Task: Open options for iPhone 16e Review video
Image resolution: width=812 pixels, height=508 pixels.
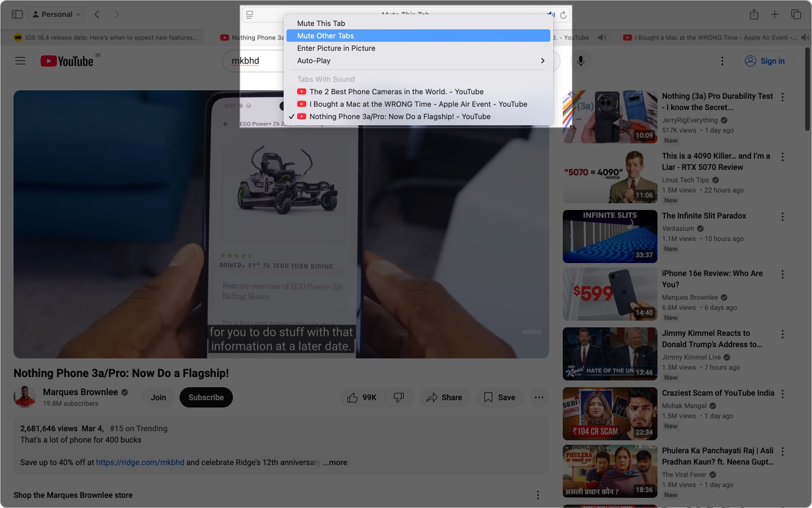Action: (x=783, y=274)
